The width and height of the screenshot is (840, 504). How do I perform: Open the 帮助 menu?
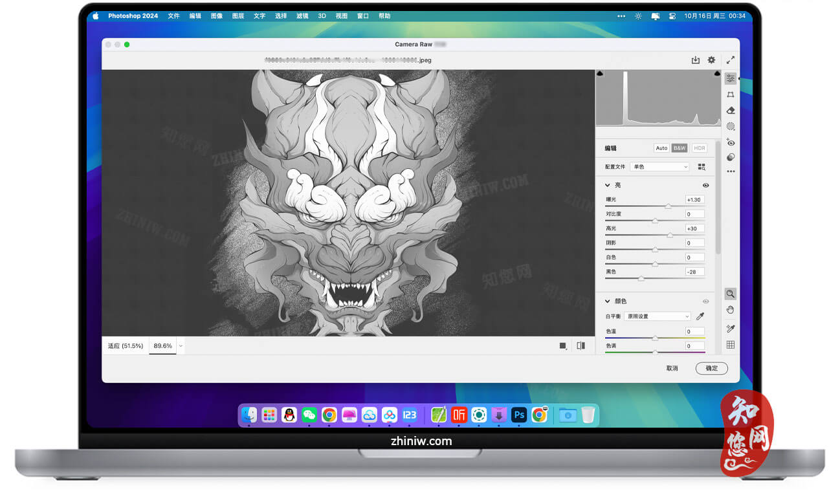pyautogui.click(x=384, y=16)
